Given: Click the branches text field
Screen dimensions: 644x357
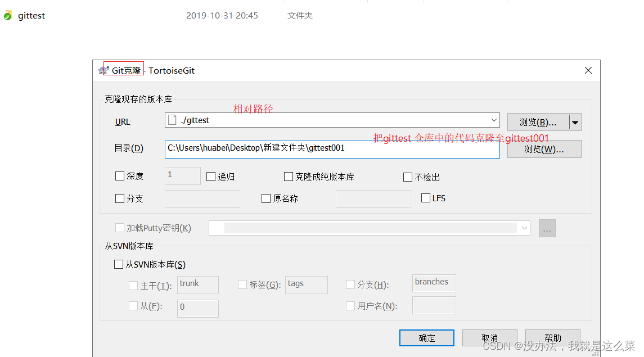Looking at the screenshot, I should tap(434, 283).
